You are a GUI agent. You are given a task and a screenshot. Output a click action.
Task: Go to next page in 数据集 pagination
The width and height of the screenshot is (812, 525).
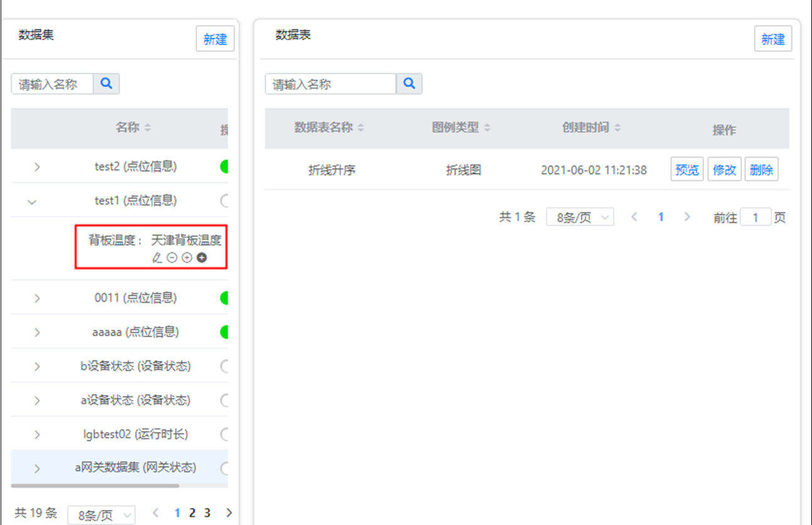[x=229, y=513]
